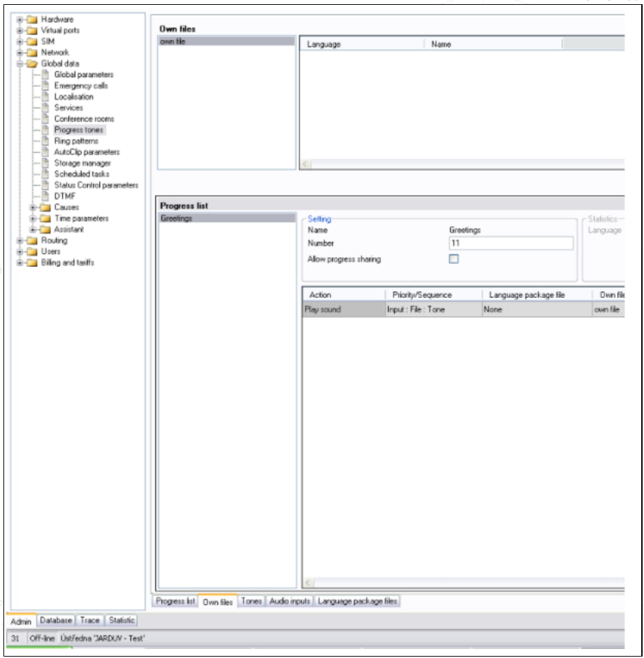The height and width of the screenshot is (658, 644).
Task: Select the Trace bottom tab
Action: coord(90,620)
